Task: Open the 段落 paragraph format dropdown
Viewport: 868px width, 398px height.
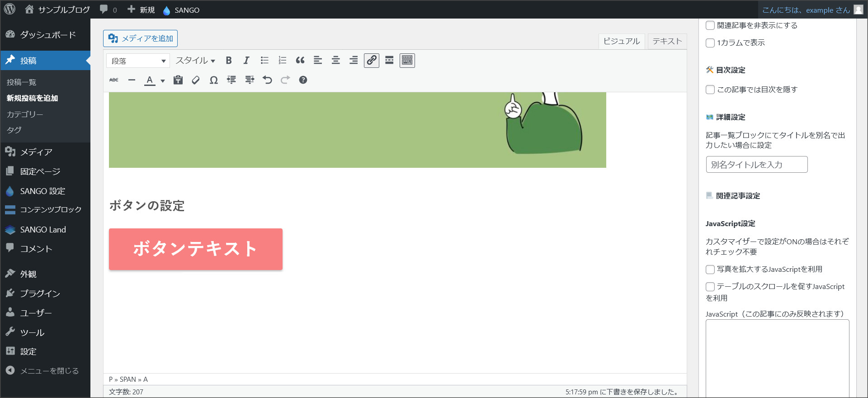Action: pyautogui.click(x=138, y=61)
